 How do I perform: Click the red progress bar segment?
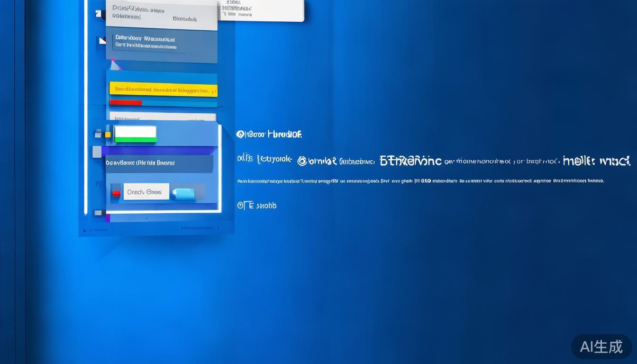tap(126, 103)
